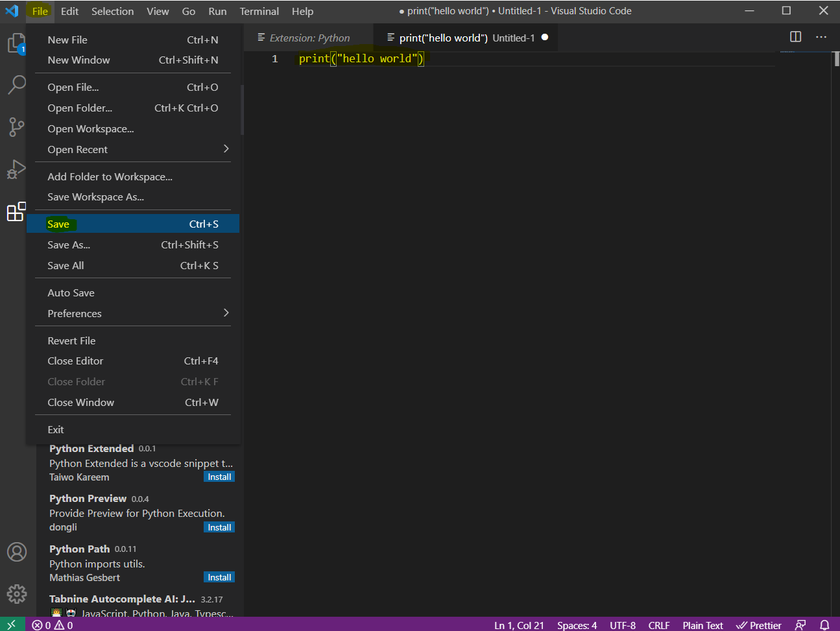Click the Split Editor Right icon
The width and height of the screenshot is (840, 631).
795,37
